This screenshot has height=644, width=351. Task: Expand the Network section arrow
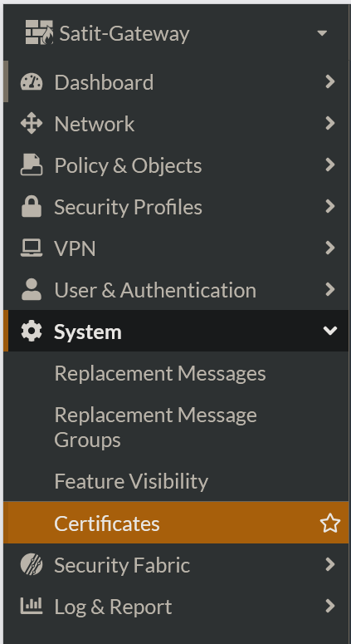pyautogui.click(x=330, y=123)
